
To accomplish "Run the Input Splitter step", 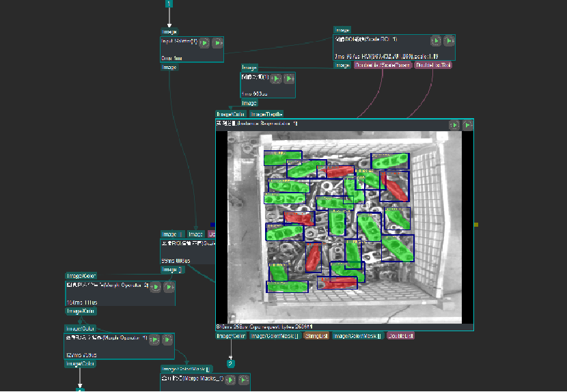I will coord(204,42).
